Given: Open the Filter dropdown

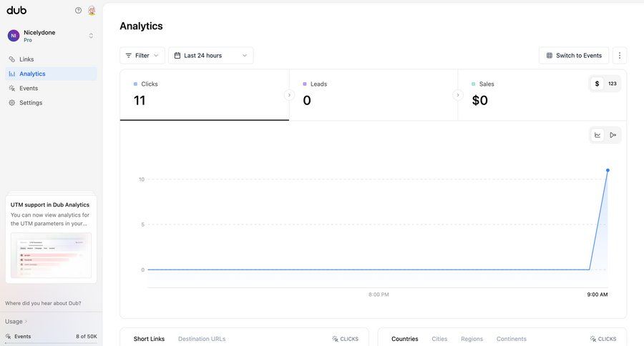Looking at the screenshot, I should [142, 56].
